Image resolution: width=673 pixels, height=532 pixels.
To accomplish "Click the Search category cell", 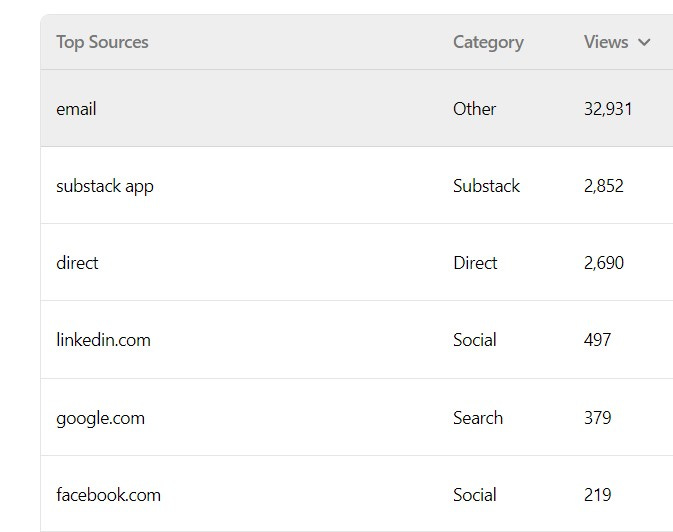I will pyautogui.click(x=478, y=418).
